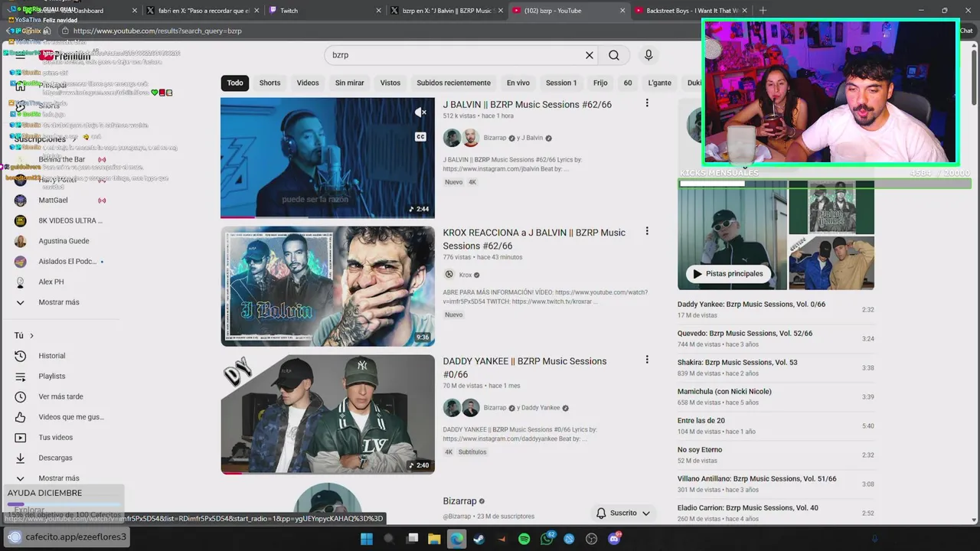Open Spotify from the taskbar
The image size is (980, 551).
[x=524, y=539]
